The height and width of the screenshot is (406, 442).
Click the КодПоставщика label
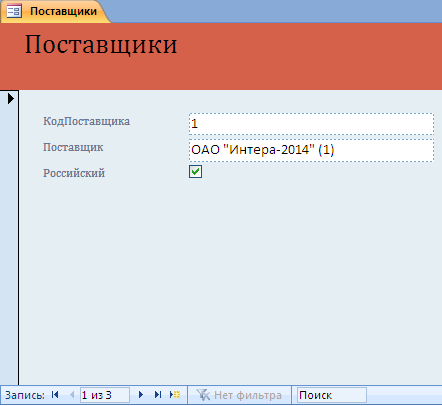point(86,121)
